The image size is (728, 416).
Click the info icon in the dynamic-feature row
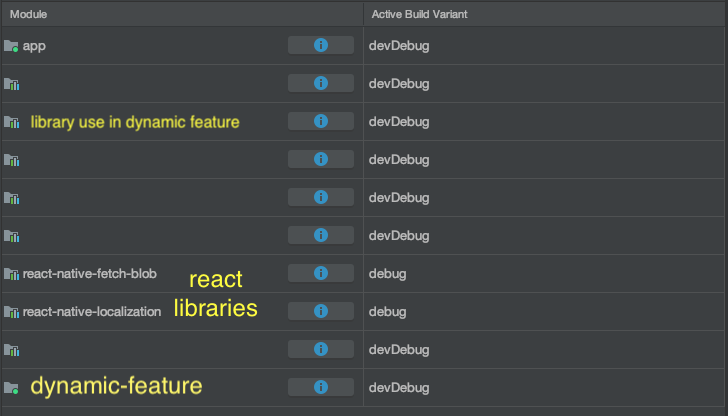[x=321, y=387]
